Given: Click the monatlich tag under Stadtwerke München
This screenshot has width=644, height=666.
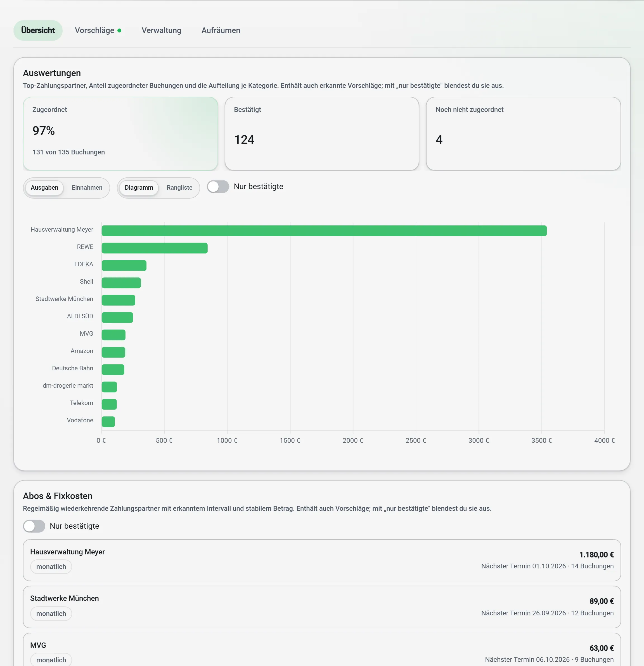Looking at the screenshot, I should pos(51,614).
